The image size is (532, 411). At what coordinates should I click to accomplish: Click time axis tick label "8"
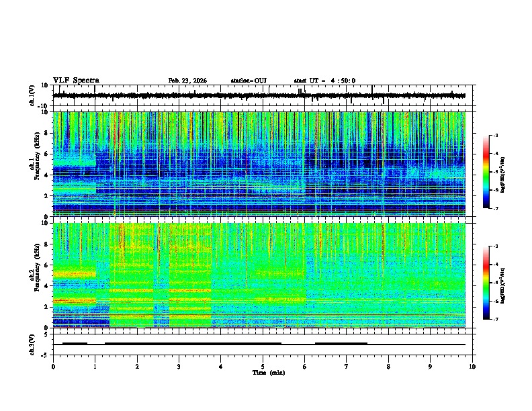point(388,367)
